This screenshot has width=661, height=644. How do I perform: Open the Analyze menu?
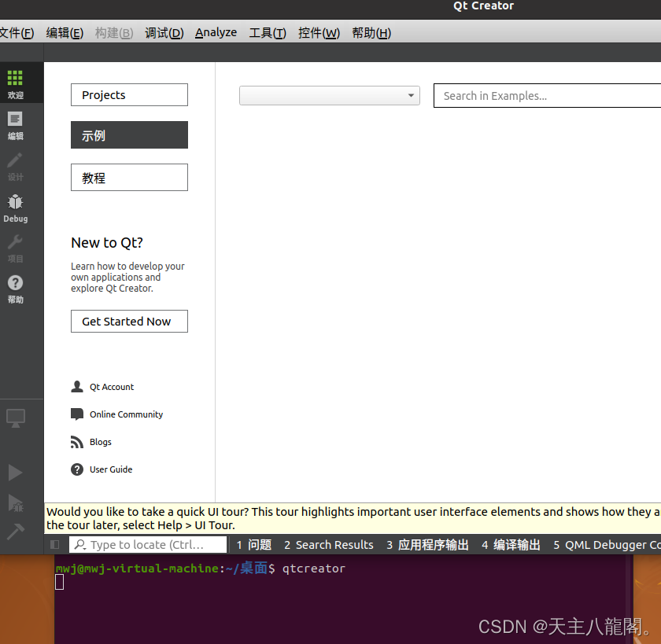click(x=216, y=32)
